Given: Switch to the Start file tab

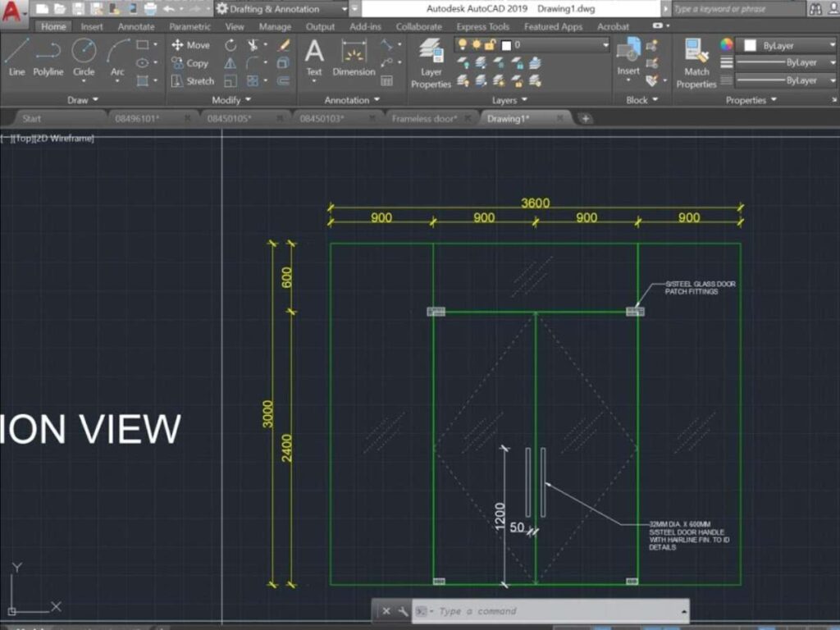Looking at the screenshot, I should pos(32,118).
